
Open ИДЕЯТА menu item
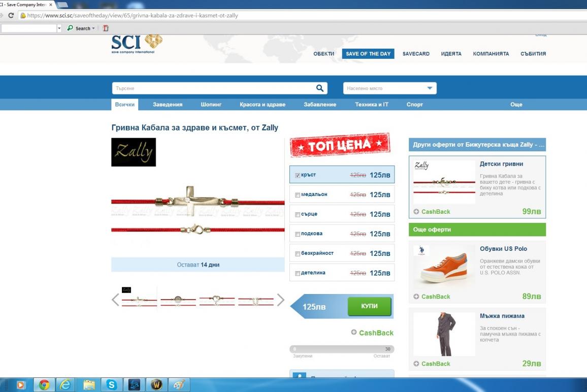pyautogui.click(x=451, y=53)
